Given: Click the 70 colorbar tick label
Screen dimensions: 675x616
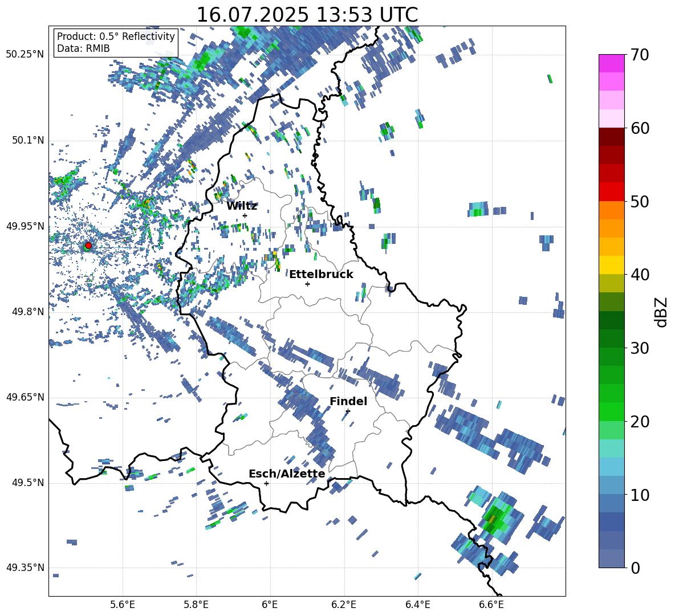Looking at the screenshot, I should [x=639, y=55].
